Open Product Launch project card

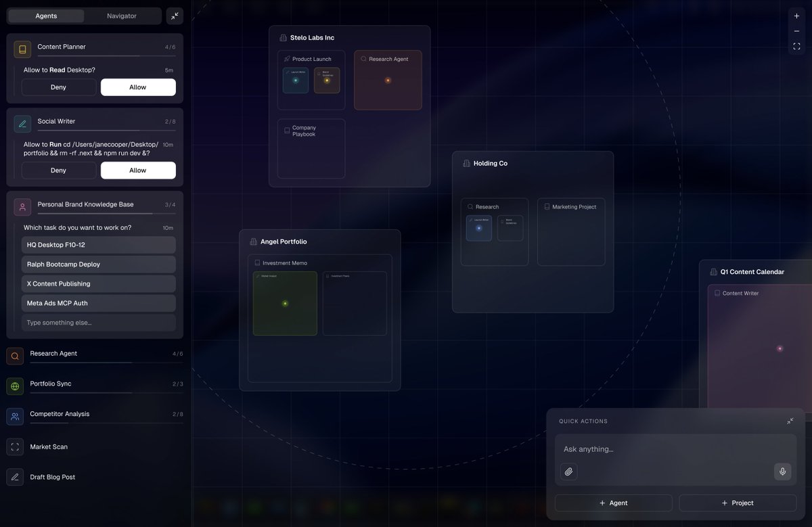point(311,80)
